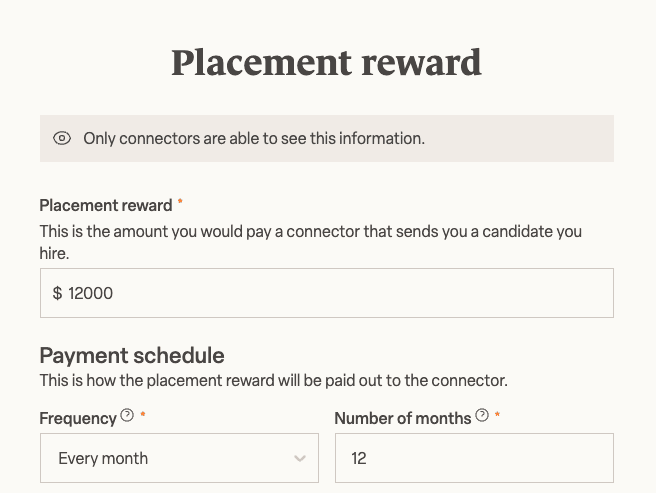Click the 'Only connectors are able to see' notice
This screenshot has height=493, width=656.
click(254, 139)
